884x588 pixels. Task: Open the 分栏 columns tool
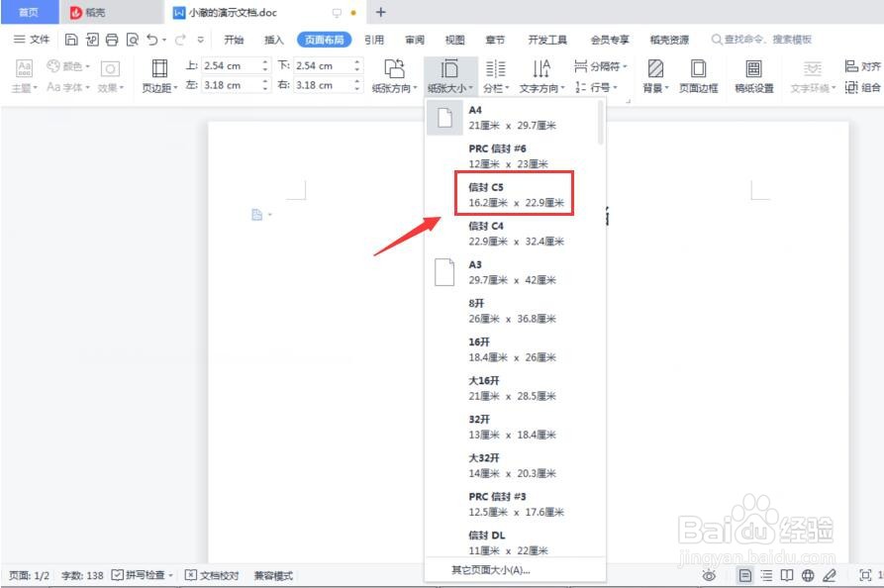(496, 76)
